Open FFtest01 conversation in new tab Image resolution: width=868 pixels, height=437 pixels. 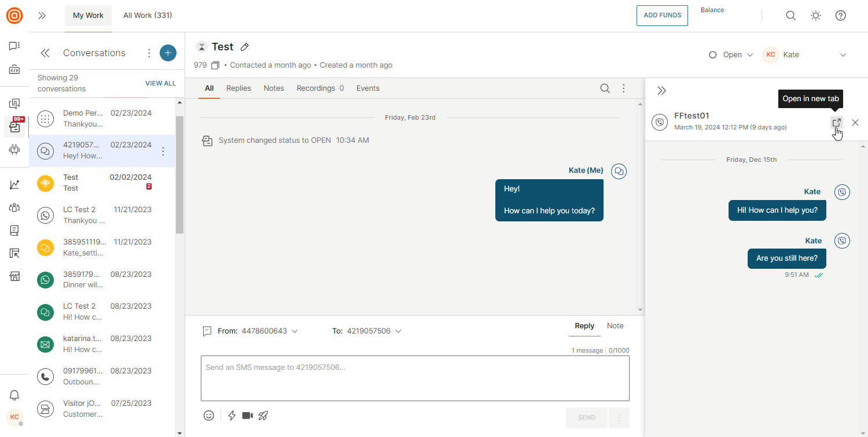tap(836, 123)
